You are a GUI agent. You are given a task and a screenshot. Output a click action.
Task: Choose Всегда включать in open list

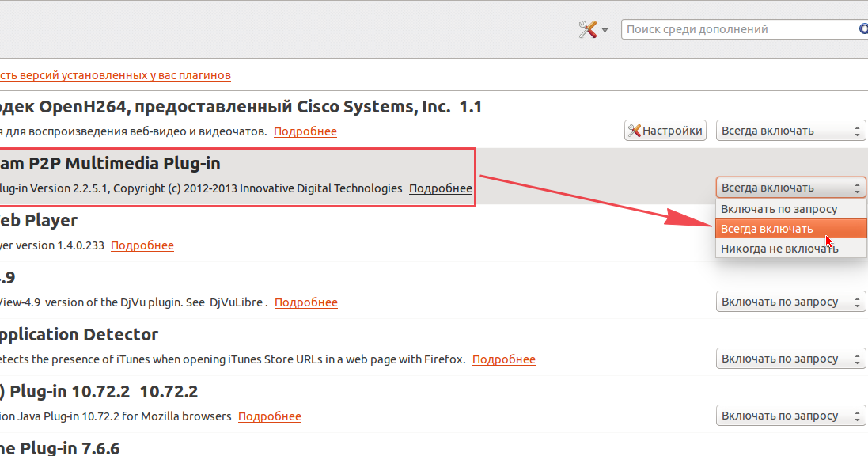[790, 229]
